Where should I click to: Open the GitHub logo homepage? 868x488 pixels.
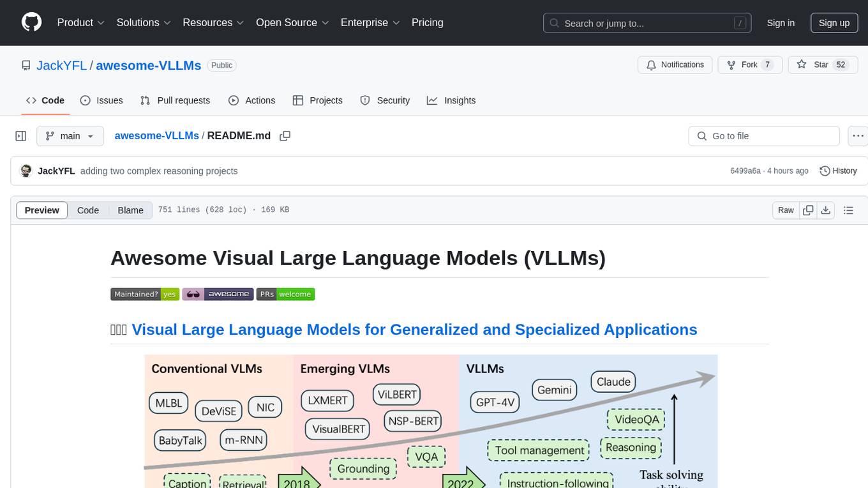click(x=31, y=22)
